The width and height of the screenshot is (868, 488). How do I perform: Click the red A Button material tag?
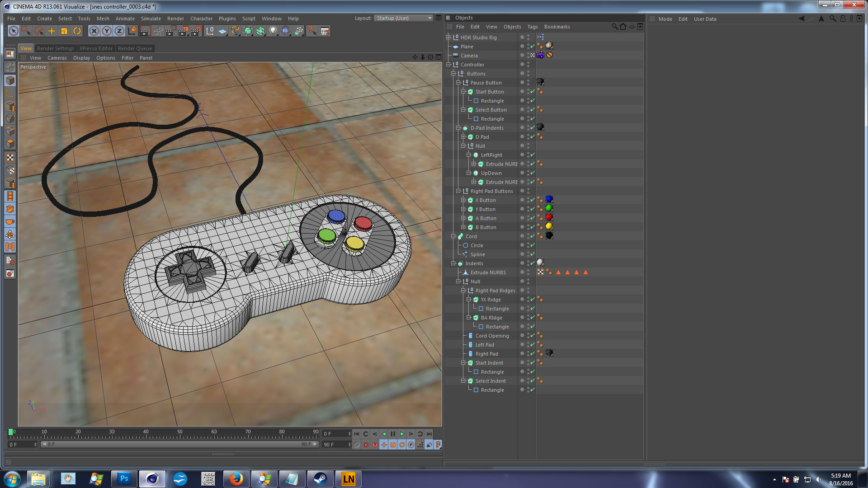point(549,218)
